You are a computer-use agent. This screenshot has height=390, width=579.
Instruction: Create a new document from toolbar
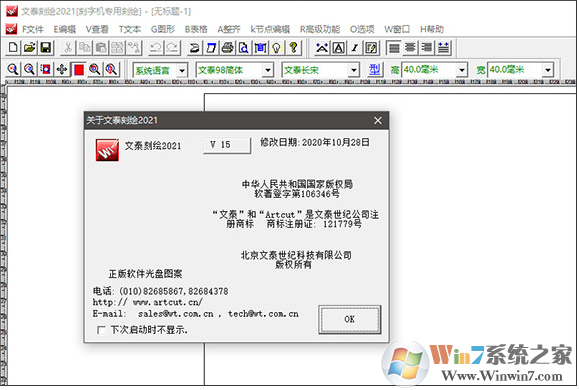tap(13, 48)
